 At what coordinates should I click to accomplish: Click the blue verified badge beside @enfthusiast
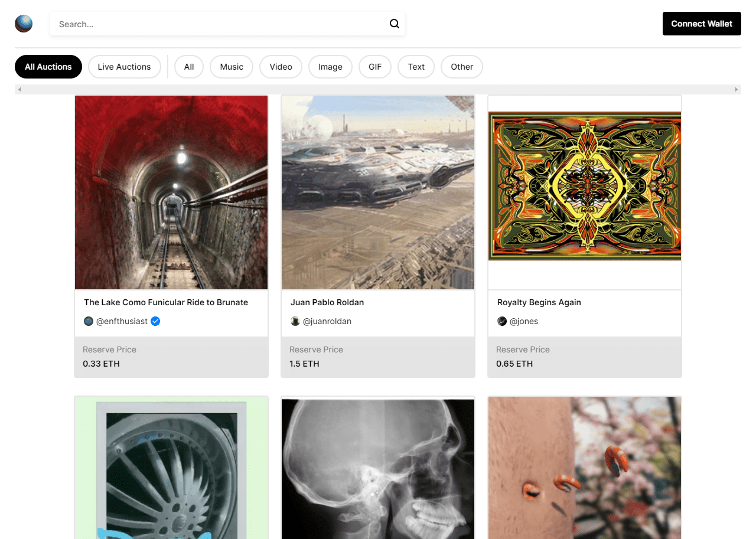pos(155,321)
